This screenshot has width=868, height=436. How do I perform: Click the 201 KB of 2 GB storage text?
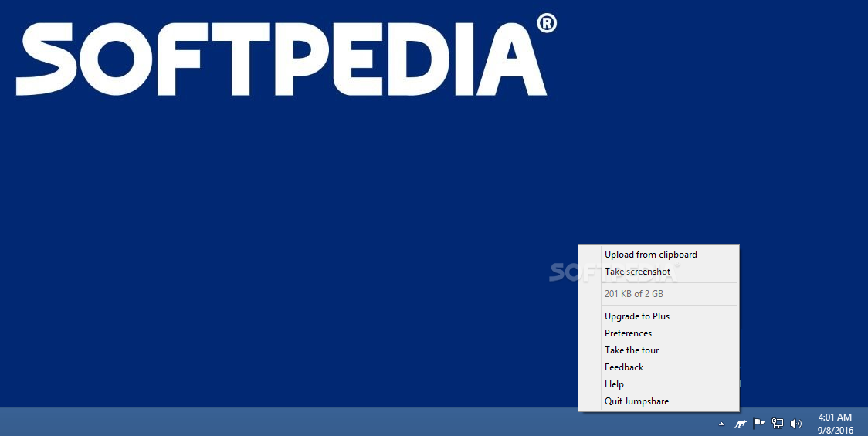point(633,294)
